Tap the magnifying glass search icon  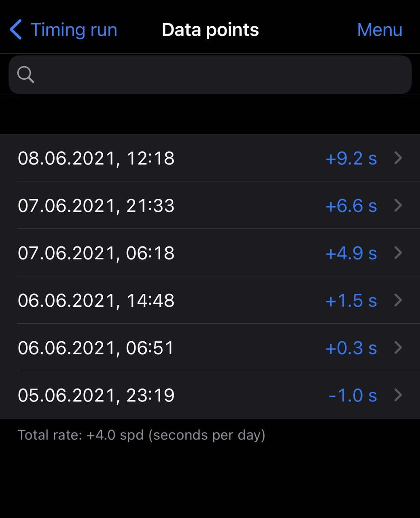25,74
